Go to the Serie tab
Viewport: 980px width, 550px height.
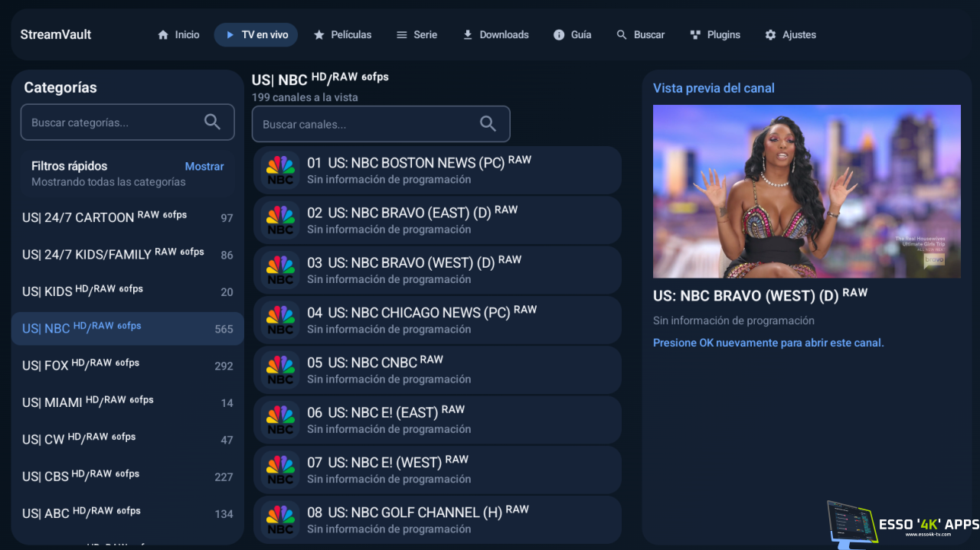pyautogui.click(x=416, y=34)
